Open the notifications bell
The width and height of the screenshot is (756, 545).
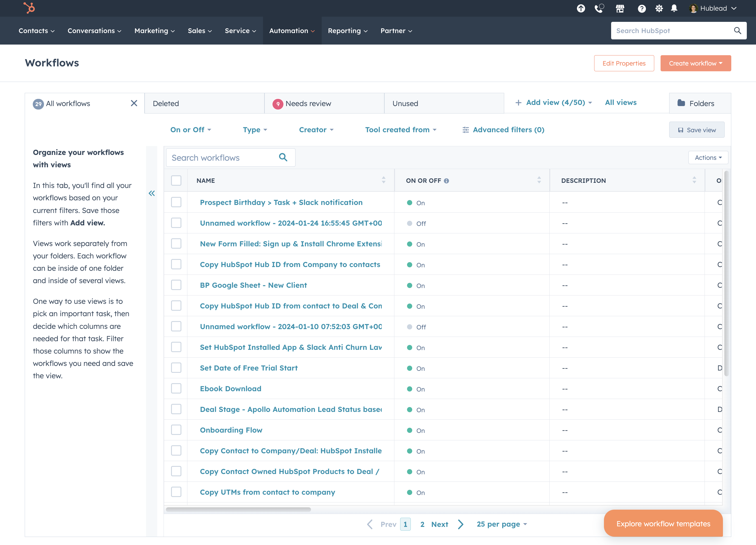point(674,8)
